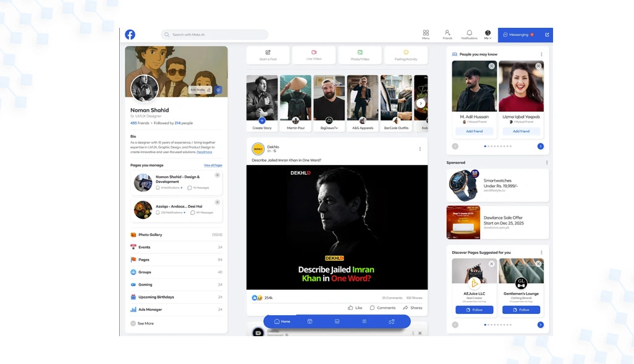
Task: Click the Create Story plus icon
Action: 262,121
